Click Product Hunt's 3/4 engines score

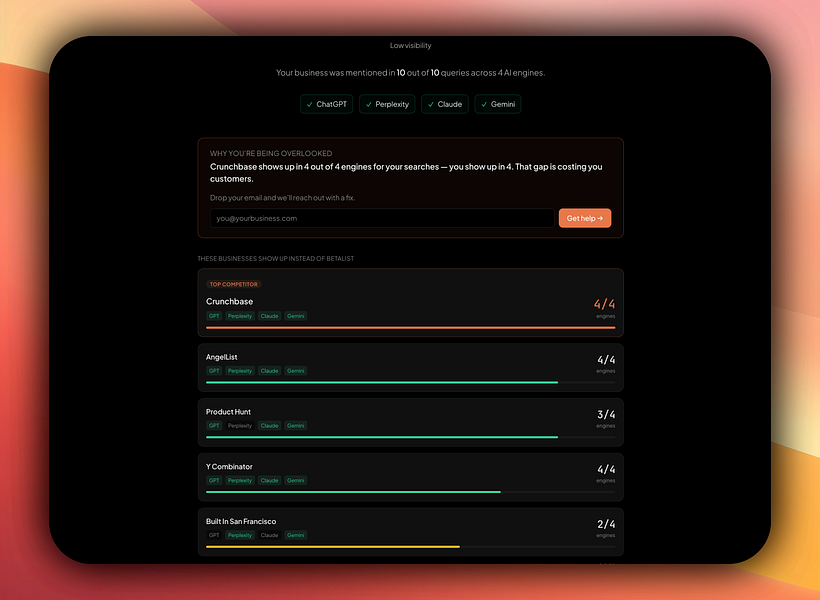[x=606, y=415]
